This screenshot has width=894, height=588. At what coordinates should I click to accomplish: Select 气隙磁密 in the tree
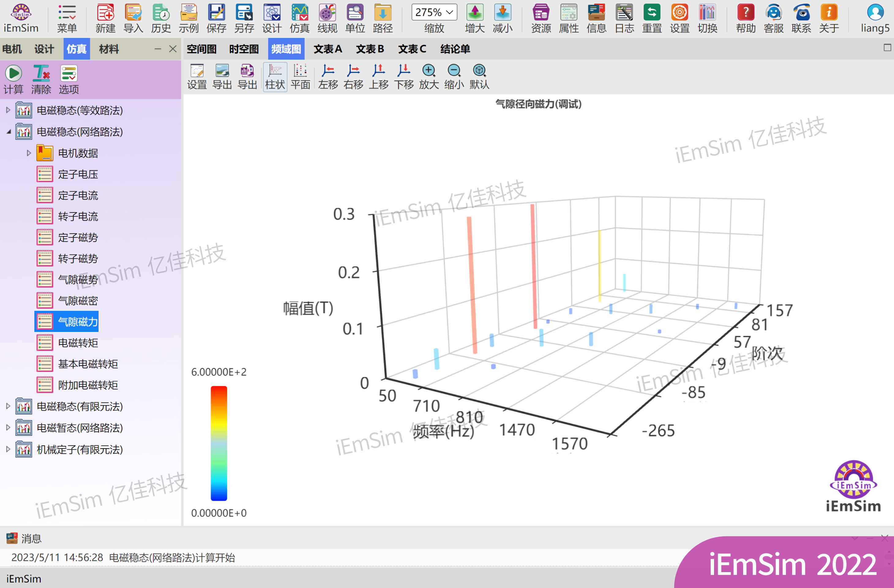coord(78,301)
